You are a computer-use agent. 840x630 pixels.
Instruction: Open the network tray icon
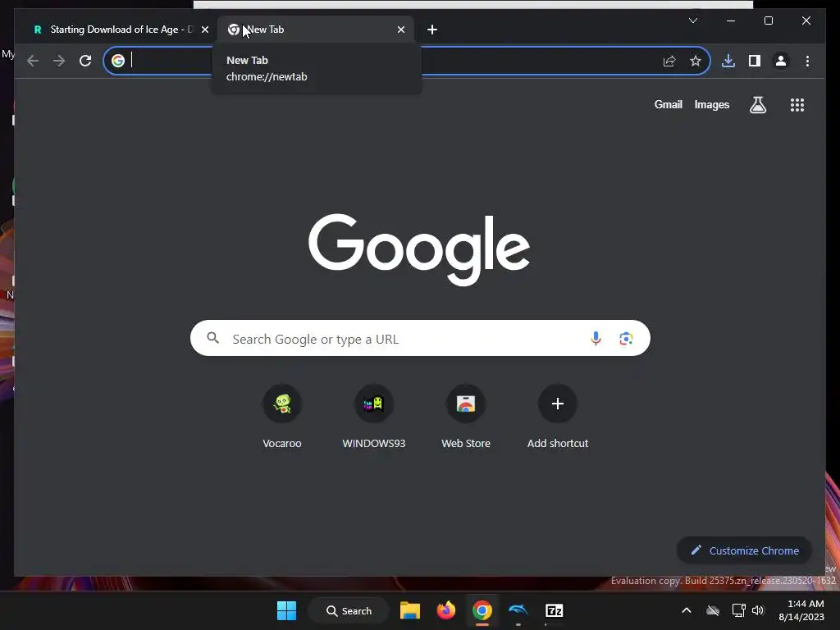738,610
